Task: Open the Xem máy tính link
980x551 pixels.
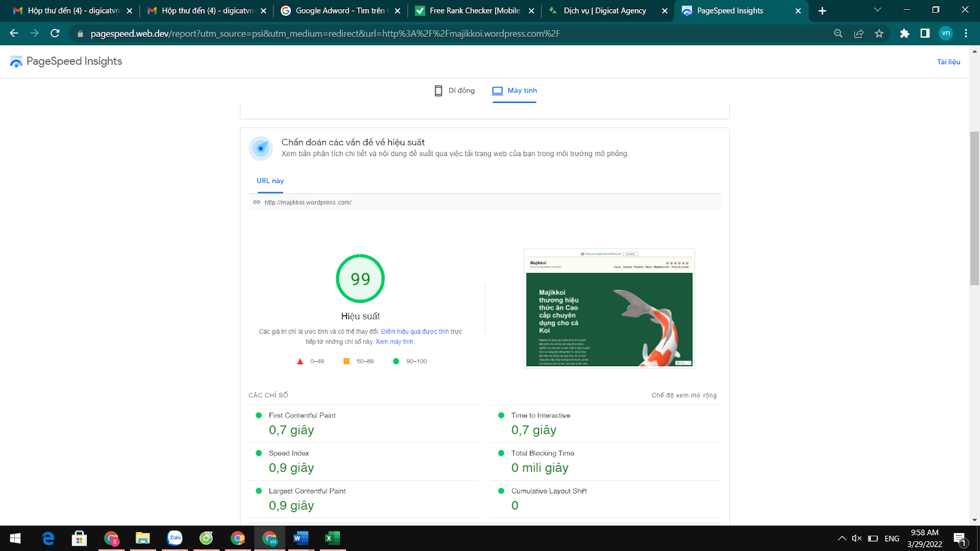Action: pos(394,342)
